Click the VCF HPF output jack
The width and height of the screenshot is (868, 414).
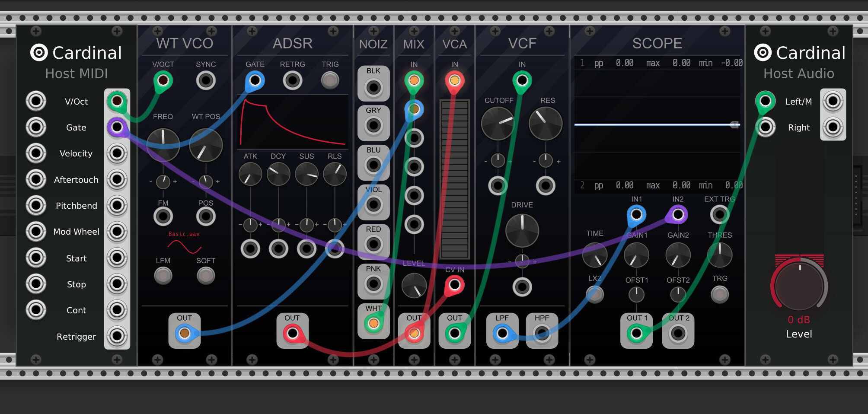point(542,333)
